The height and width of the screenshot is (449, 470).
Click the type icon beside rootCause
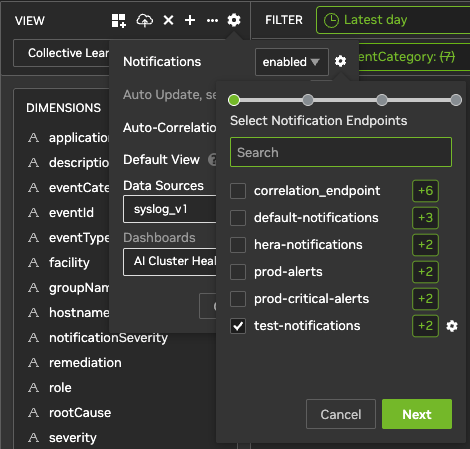point(33,413)
